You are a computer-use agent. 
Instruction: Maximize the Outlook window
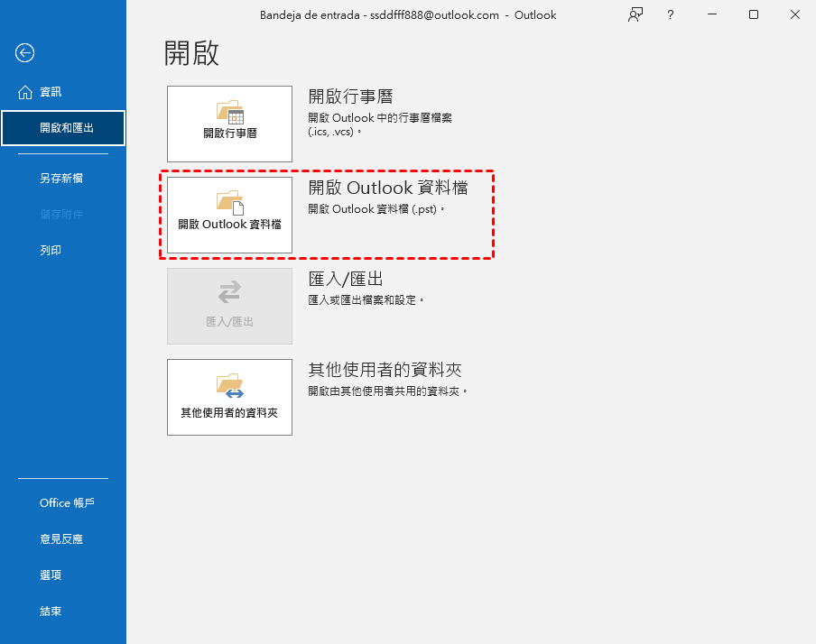click(754, 14)
